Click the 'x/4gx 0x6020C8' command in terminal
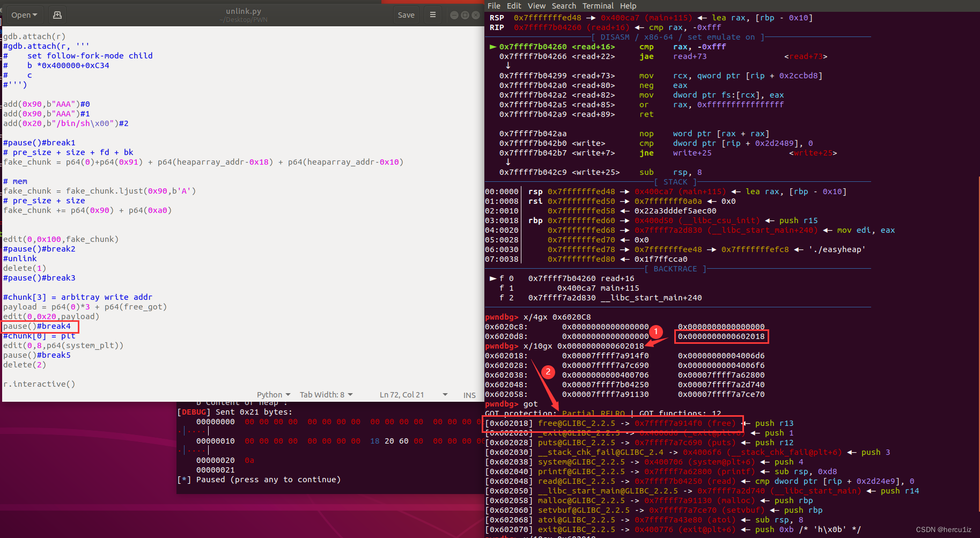Viewport: 980px width, 538px height. click(557, 317)
